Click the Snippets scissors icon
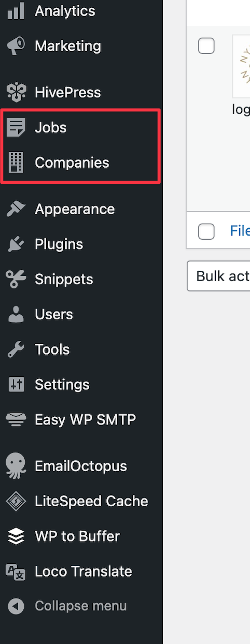Viewport: 250px width, 644px height. (x=16, y=280)
